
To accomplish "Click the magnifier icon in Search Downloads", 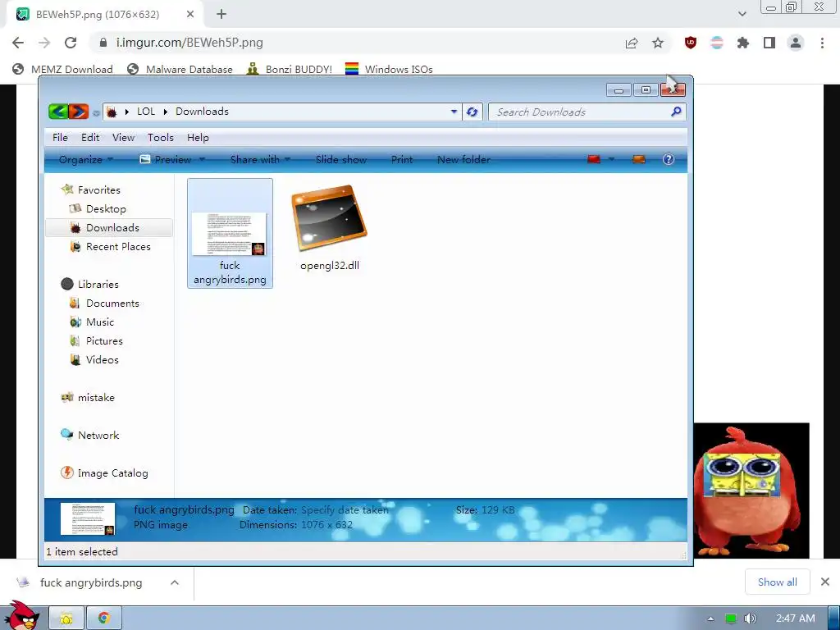I will (x=676, y=112).
